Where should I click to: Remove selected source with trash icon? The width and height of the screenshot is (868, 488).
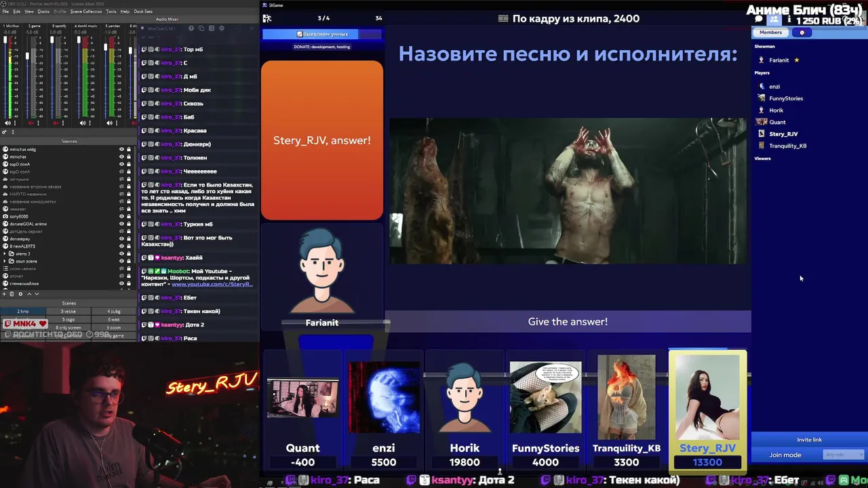tap(12, 294)
